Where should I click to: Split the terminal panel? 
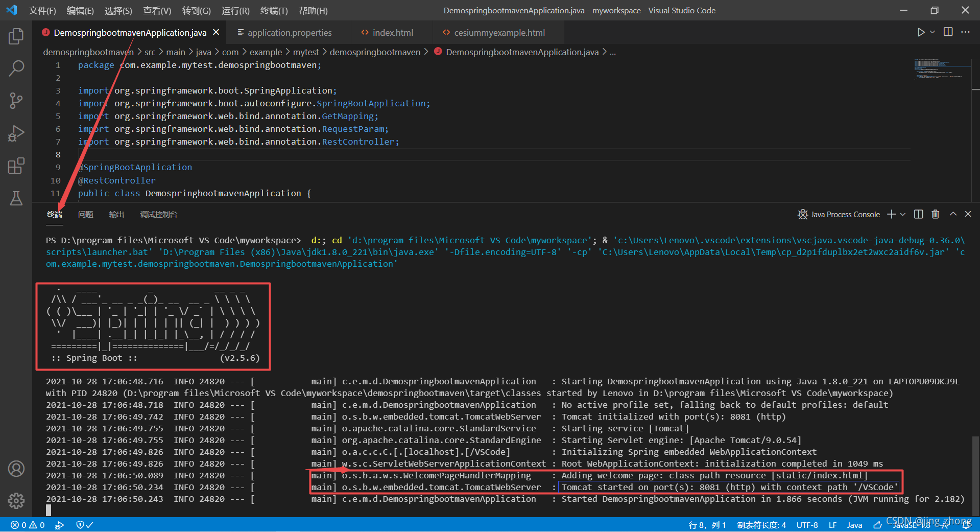pyautogui.click(x=918, y=214)
